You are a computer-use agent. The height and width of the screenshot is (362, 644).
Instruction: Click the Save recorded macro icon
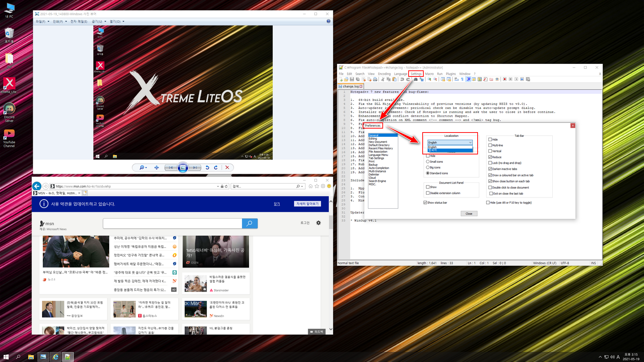(528, 79)
